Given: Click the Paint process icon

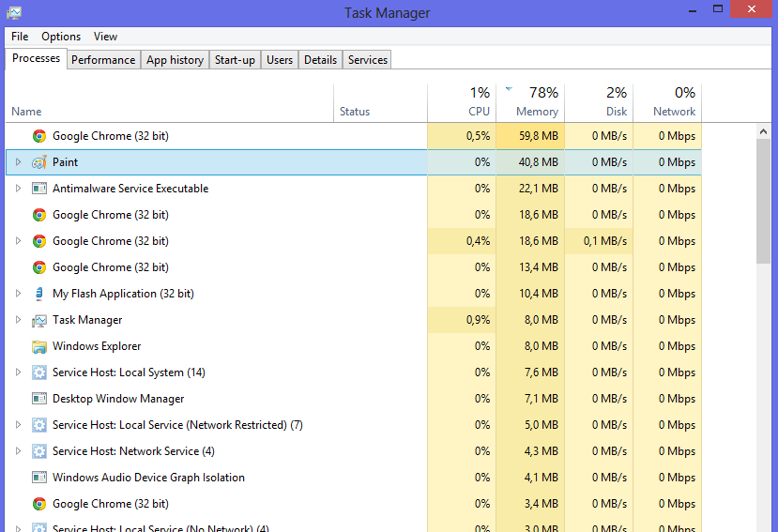Looking at the screenshot, I should tap(38, 162).
